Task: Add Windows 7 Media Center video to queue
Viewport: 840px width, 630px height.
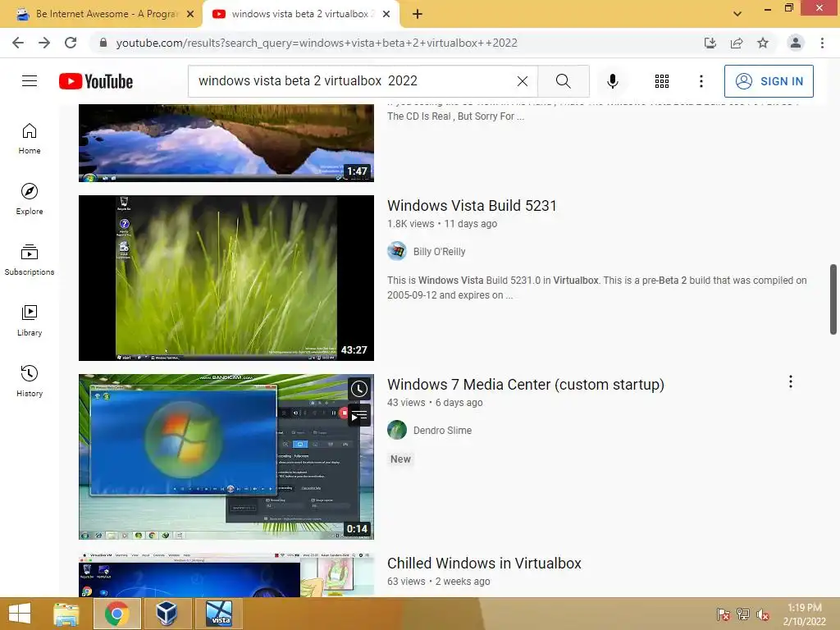Action: click(x=359, y=415)
